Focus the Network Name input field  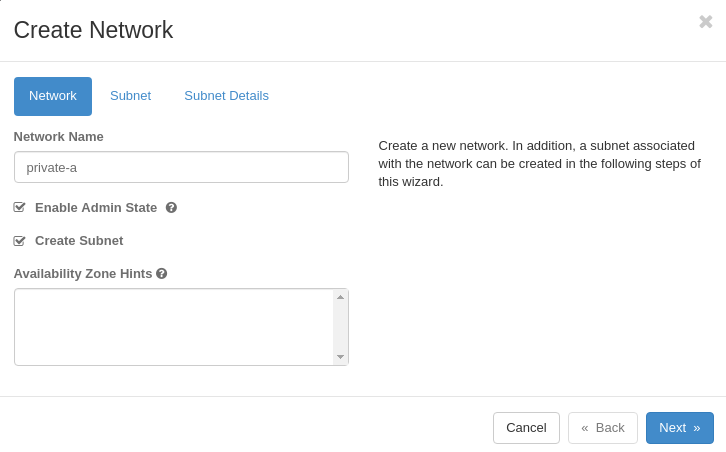(181, 167)
